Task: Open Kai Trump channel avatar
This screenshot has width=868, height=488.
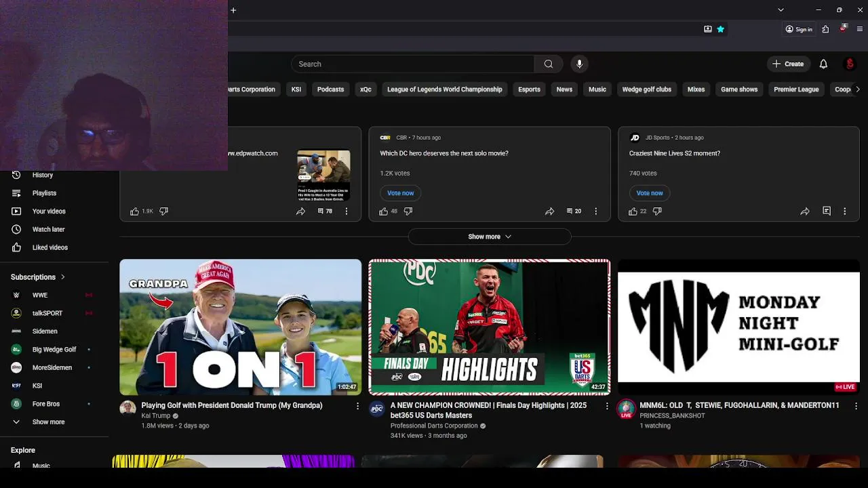Action: [x=127, y=407]
